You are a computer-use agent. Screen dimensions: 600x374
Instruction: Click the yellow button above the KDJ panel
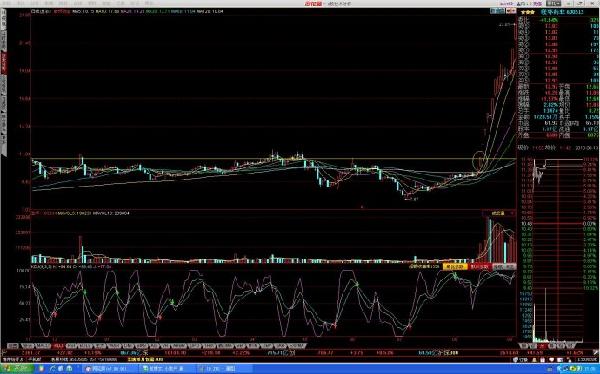[x=455, y=266]
